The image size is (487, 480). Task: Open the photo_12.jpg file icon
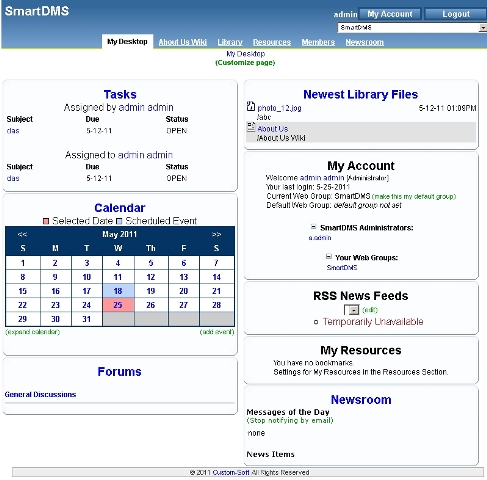(251, 106)
